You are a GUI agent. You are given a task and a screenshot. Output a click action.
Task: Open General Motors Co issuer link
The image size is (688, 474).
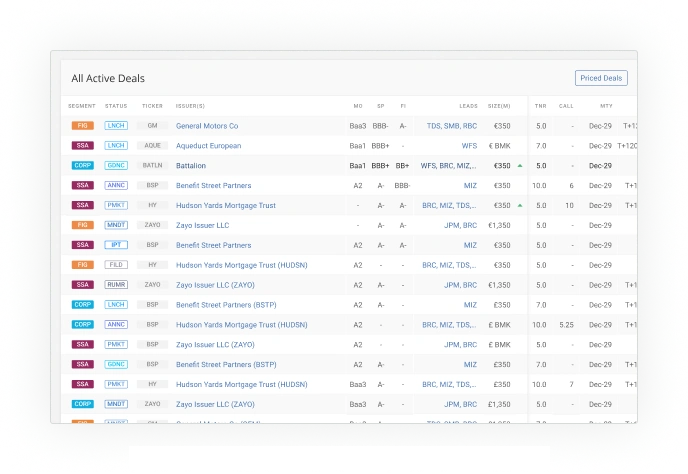point(207,126)
